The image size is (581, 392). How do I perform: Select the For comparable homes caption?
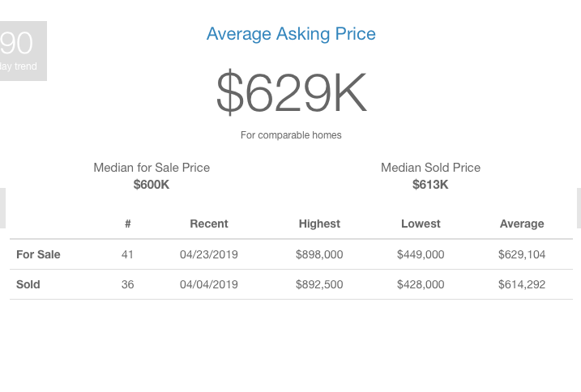pos(291,135)
